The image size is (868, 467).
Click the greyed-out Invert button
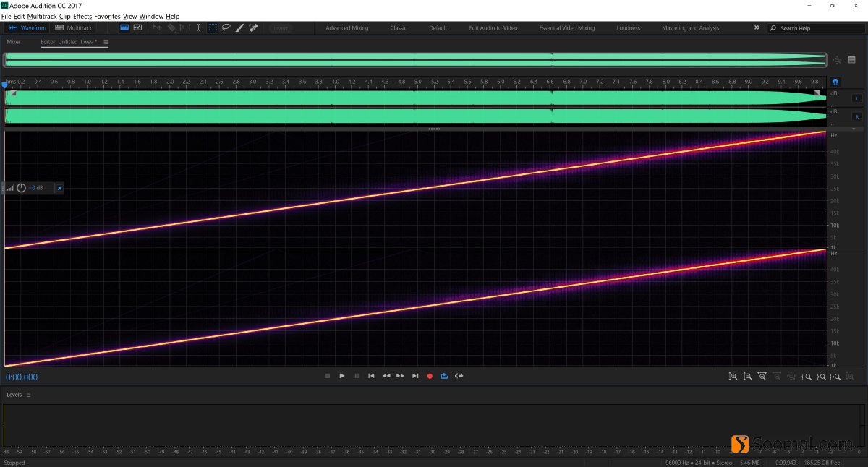point(280,28)
